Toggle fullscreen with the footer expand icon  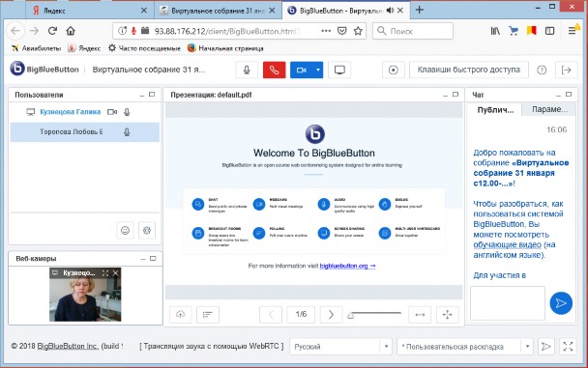[568, 347]
